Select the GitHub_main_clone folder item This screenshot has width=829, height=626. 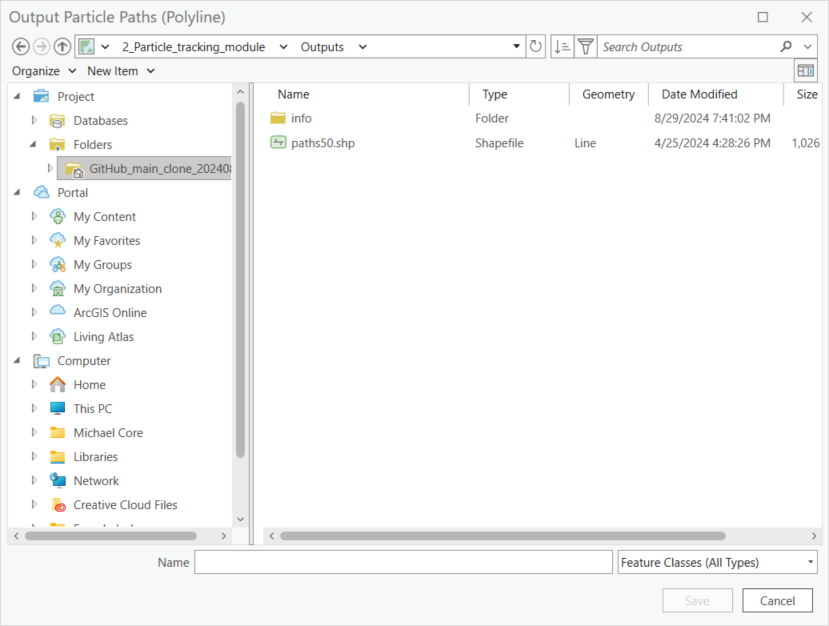[144, 168]
